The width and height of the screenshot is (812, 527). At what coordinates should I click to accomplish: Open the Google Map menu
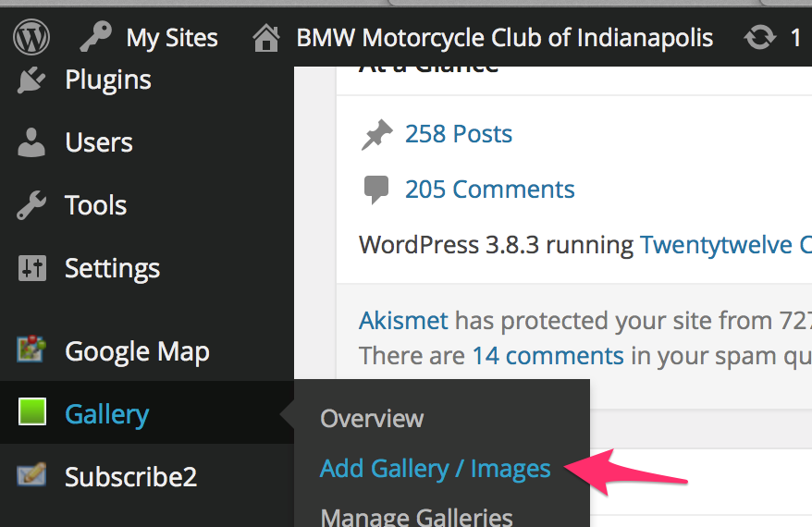137,352
